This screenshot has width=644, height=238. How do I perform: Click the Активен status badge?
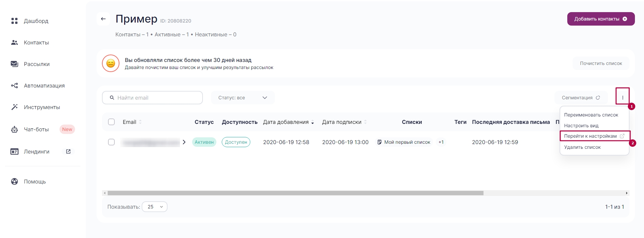coord(204,142)
